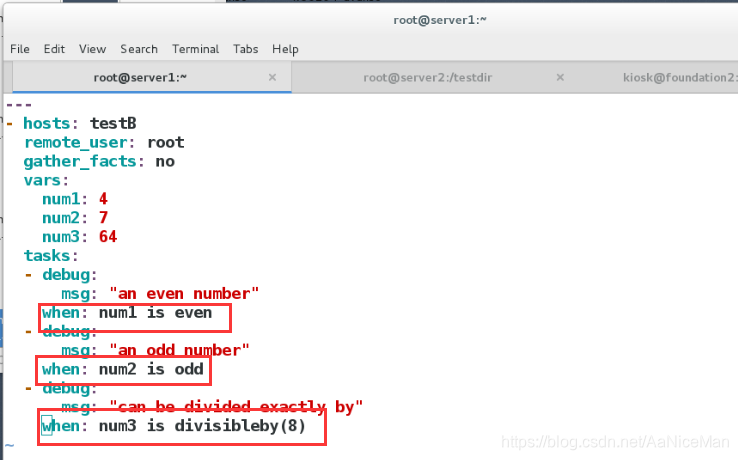This screenshot has height=460, width=738.
Task: Switch to the kiosk@foundation2 tab
Action: pyautogui.click(x=680, y=77)
